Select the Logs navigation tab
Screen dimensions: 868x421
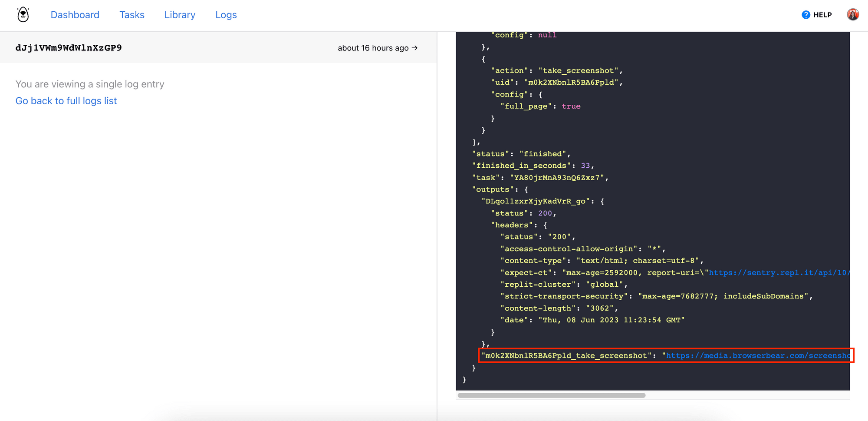[226, 14]
